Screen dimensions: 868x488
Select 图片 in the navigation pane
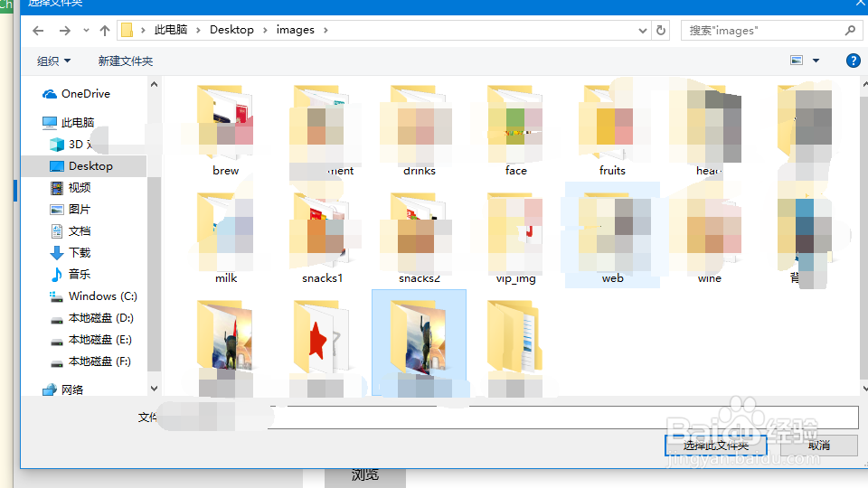click(x=70, y=209)
